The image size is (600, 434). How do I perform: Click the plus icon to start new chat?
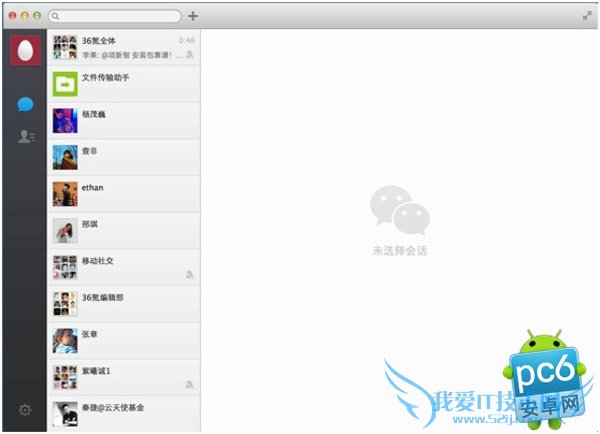tap(193, 16)
